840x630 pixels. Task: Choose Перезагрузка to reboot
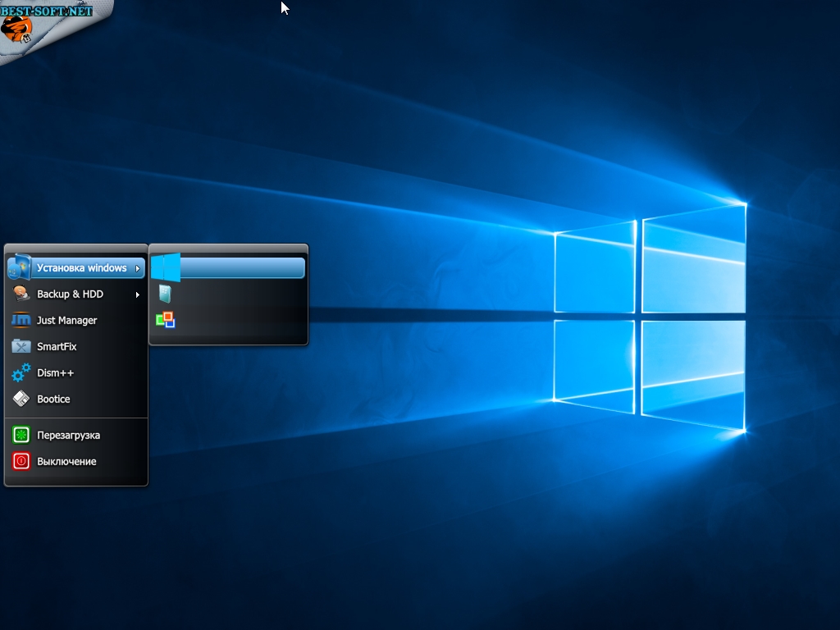click(x=76, y=435)
